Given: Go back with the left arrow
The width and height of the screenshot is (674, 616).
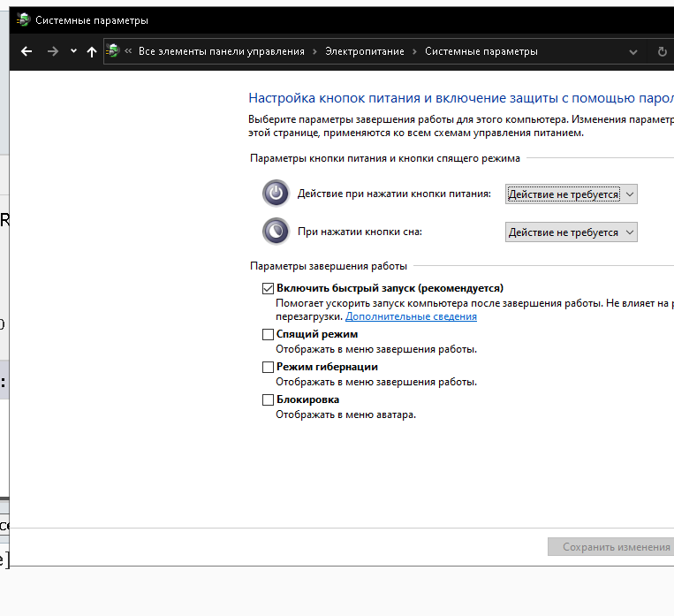Looking at the screenshot, I should pos(27,51).
